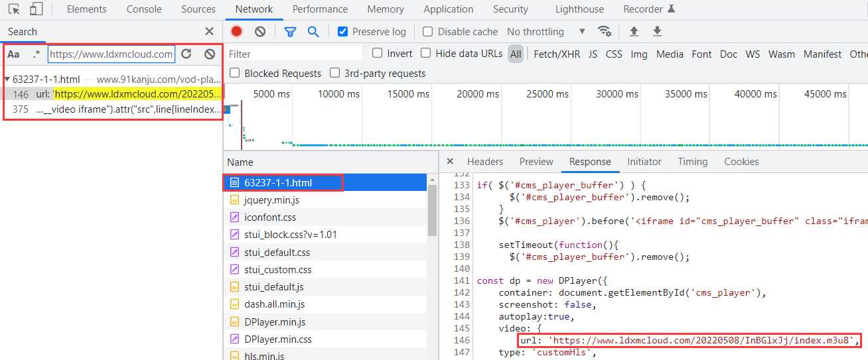Collapse the 63237-1-1.html search result group
868x360 pixels.
pyautogui.click(x=7, y=79)
